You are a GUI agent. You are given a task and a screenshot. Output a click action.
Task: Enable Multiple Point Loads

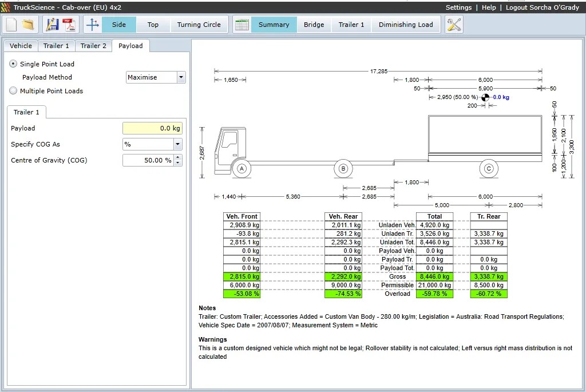[13, 91]
